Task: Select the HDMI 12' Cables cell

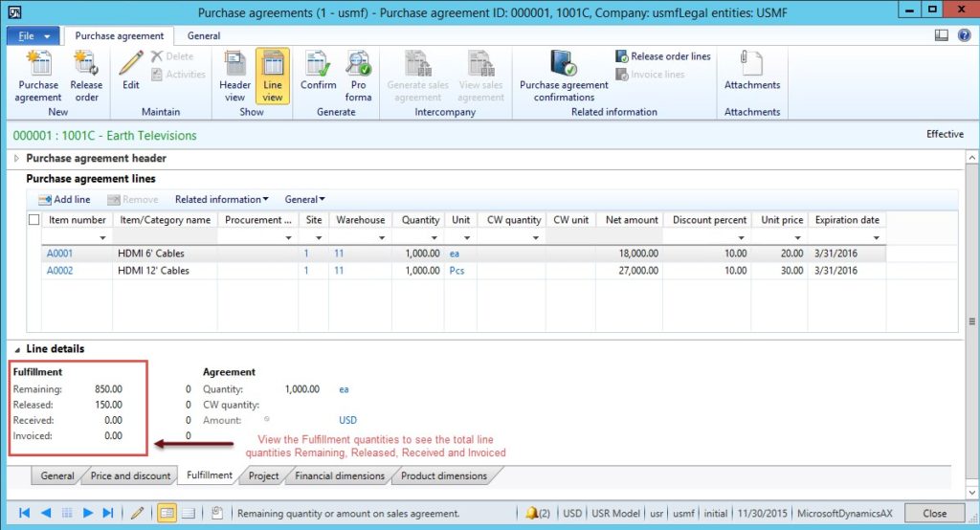Action: pyautogui.click(x=165, y=271)
